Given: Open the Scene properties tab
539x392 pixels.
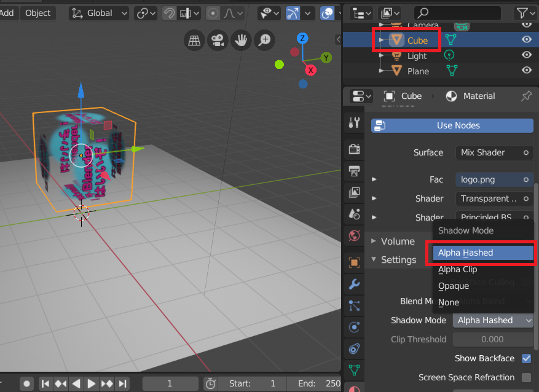Looking at the screenshot, I should pos(354,214).
